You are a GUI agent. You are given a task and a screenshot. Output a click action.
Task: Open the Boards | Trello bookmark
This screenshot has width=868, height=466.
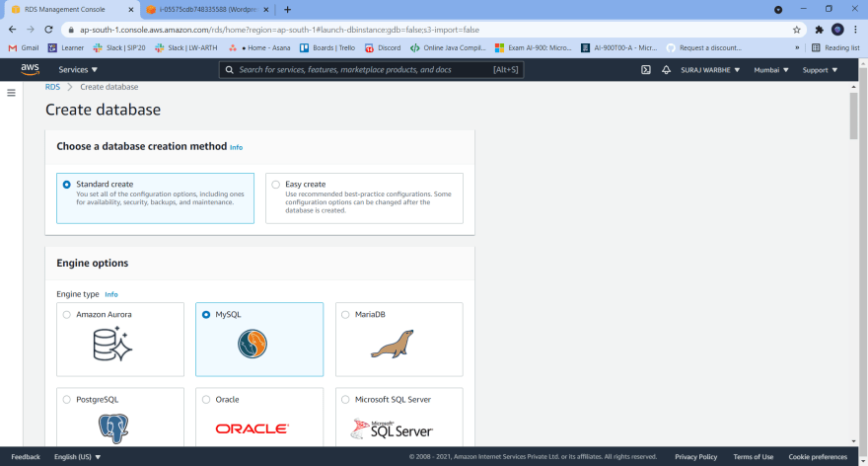coord(327,47)
